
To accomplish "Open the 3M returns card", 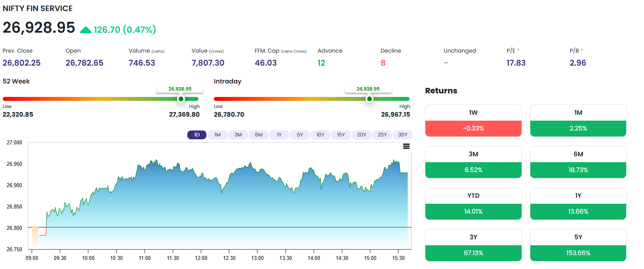I will click(473, 162).
